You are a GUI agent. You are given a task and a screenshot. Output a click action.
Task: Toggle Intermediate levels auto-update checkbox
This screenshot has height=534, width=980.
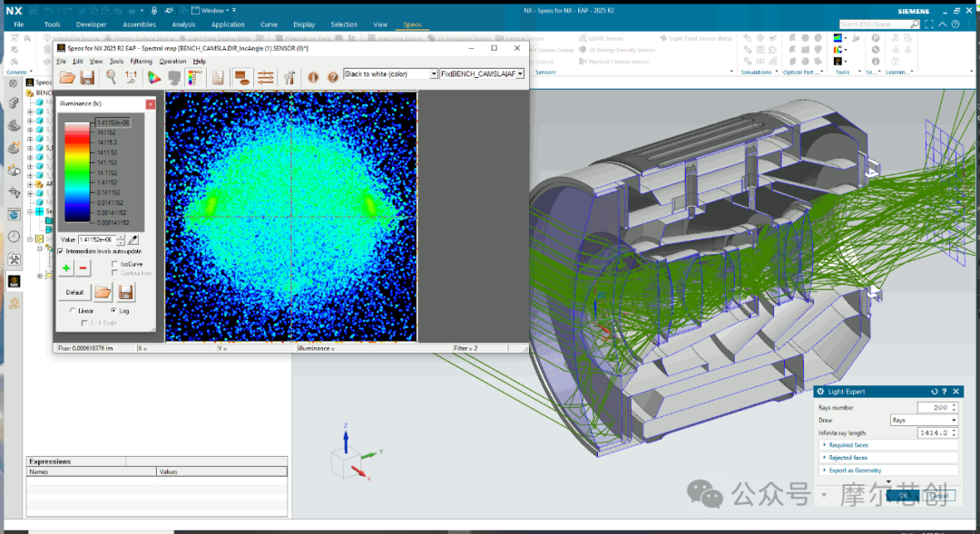coord(61,251)
